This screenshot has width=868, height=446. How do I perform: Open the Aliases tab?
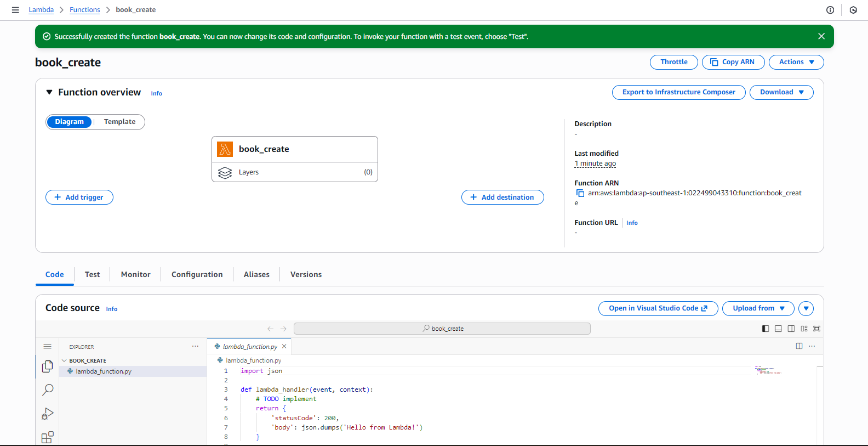click(256, 274)
